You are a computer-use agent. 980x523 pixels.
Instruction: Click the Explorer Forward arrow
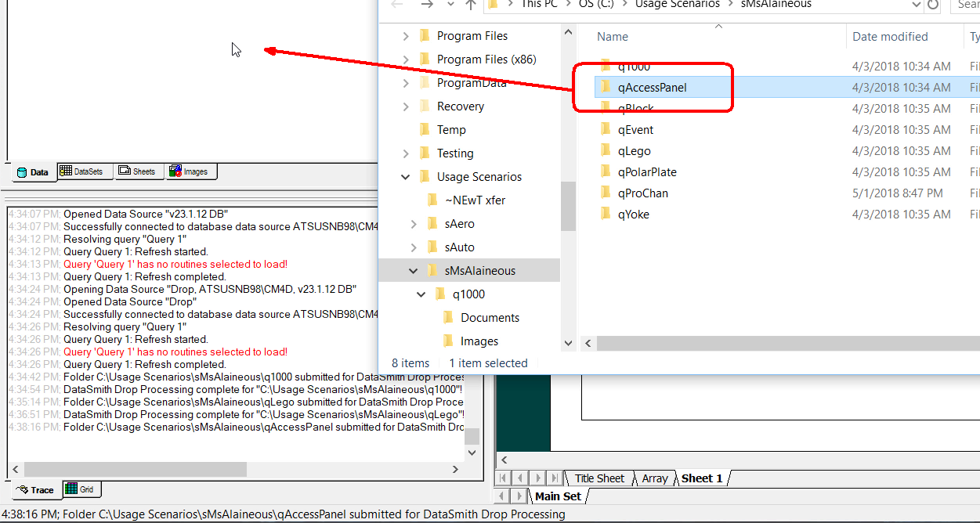pos(426,5)
